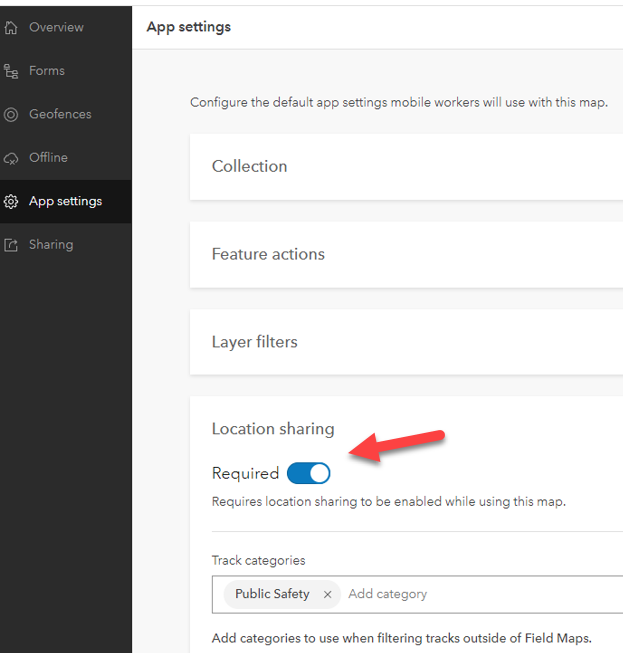
Task: Select the Sharing label in sidebar
Action: tap(51, 245)
